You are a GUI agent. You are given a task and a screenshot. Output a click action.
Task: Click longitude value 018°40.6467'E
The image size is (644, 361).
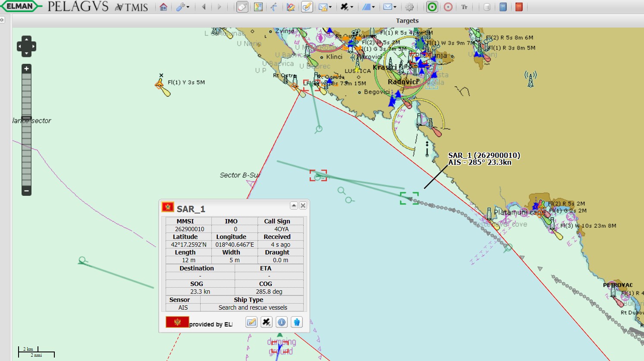click(235, 245)
